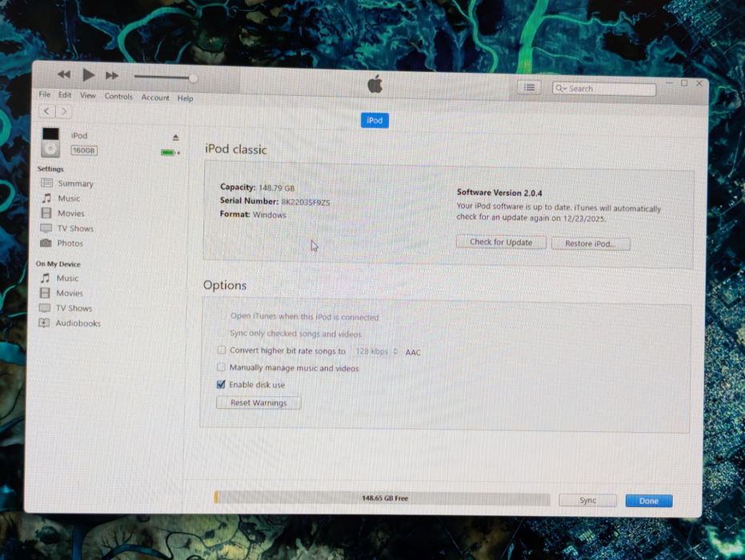Click the iPod classic device thumbnail
Image resolution: width=745 pixels, height=560 pixels.
[x=50, y=142]
